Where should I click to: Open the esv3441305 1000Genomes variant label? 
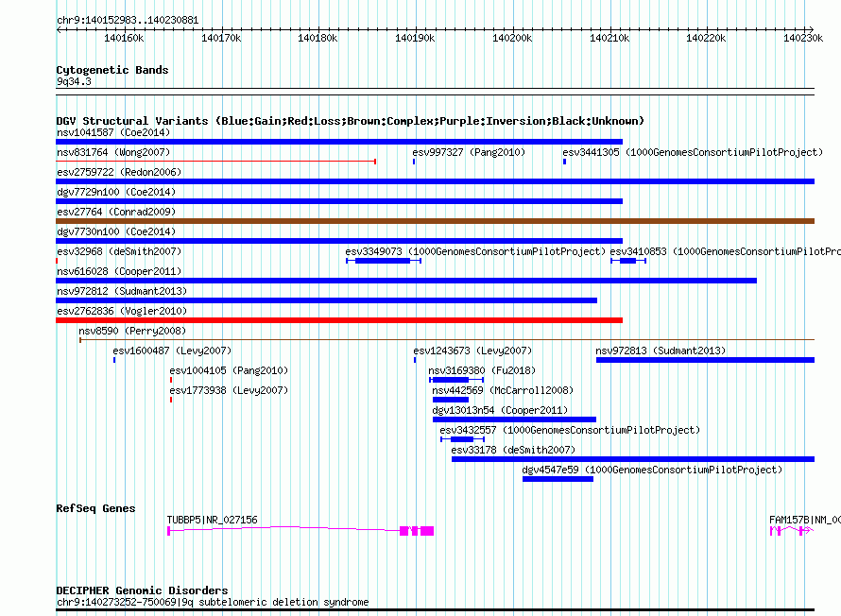(693, 152)
